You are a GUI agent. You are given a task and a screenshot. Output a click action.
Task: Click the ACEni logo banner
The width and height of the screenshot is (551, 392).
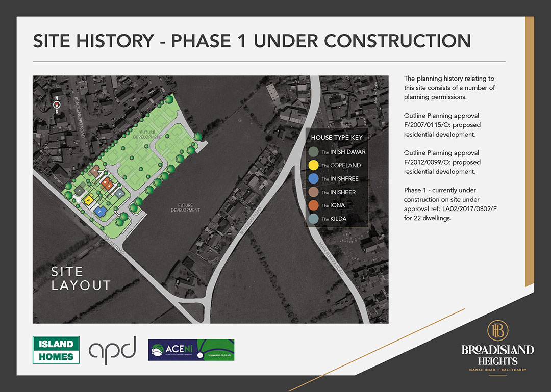191,350
